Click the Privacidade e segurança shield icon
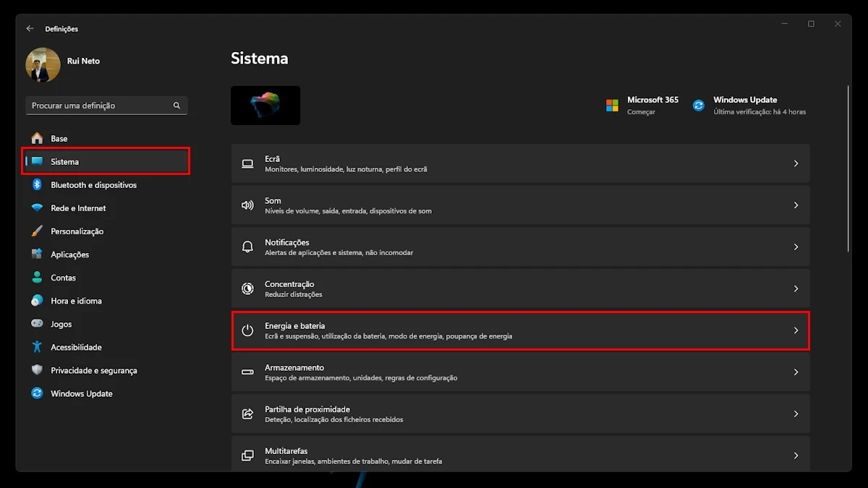This screenshot has height=488, width=868. [x=37, y=370]
